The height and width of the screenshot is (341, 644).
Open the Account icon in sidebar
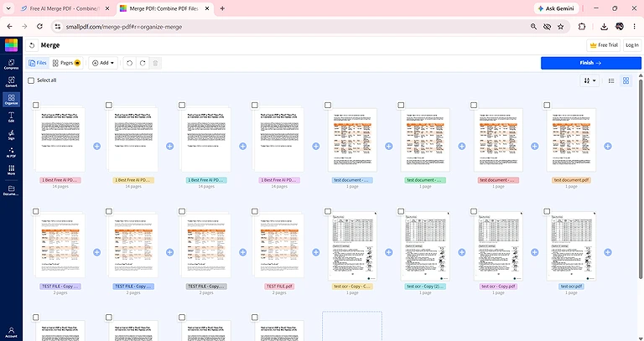[x=11, y=333]
